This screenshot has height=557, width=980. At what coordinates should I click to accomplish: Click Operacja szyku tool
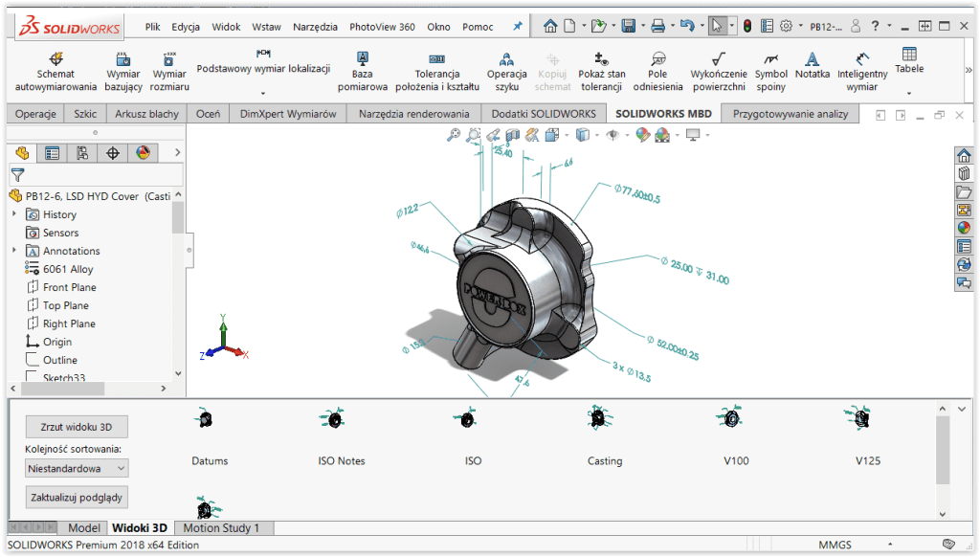pos(507,72)
